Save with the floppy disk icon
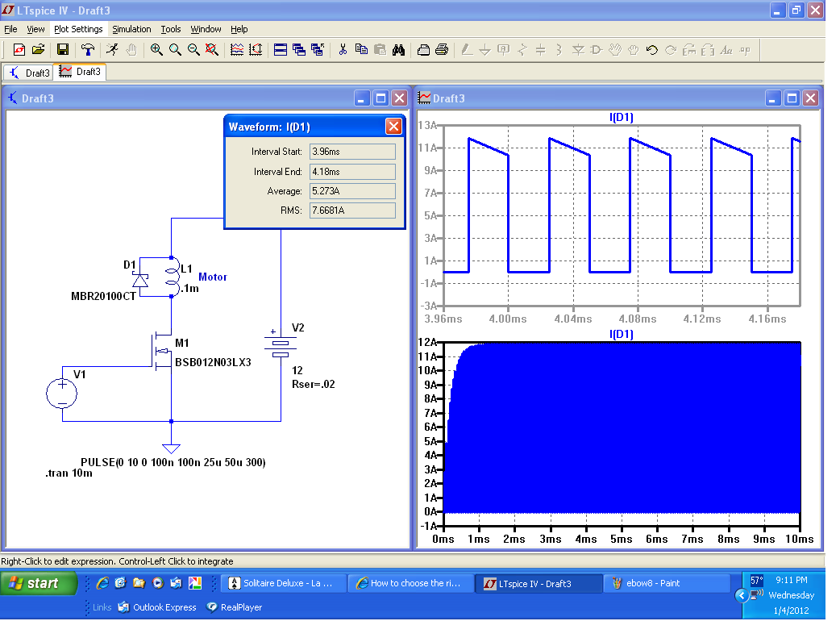Image resolution: width=840 pixels, height=621 pixels. pyautogui.click(x=63, y=50)
